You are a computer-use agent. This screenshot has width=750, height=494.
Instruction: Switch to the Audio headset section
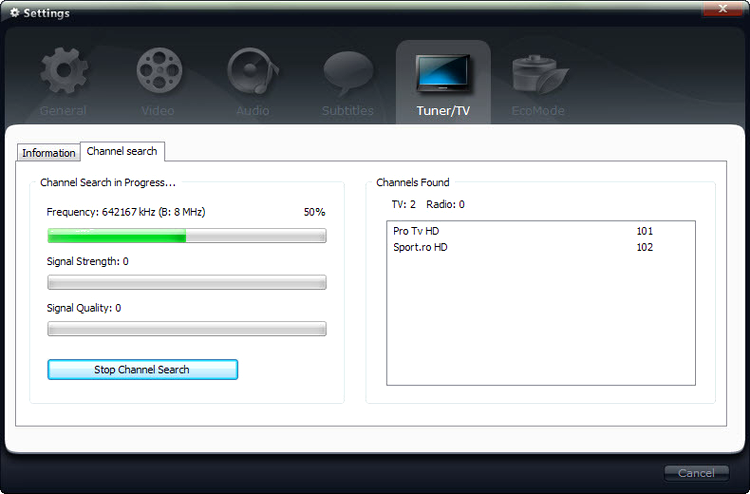point(252,73)
